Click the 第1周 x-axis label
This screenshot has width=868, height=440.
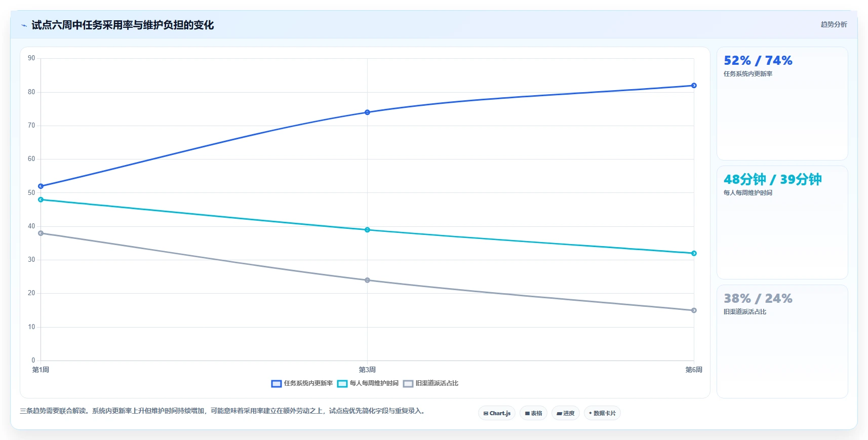(41, 370)
